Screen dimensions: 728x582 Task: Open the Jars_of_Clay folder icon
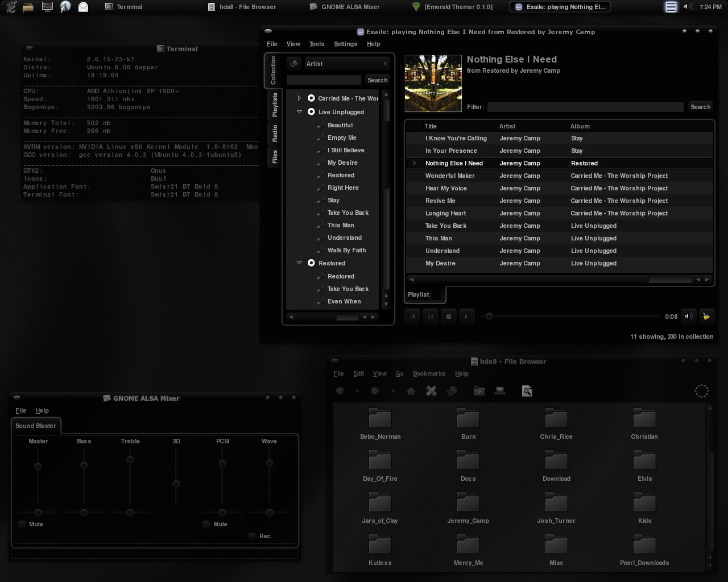click(380, 503)
